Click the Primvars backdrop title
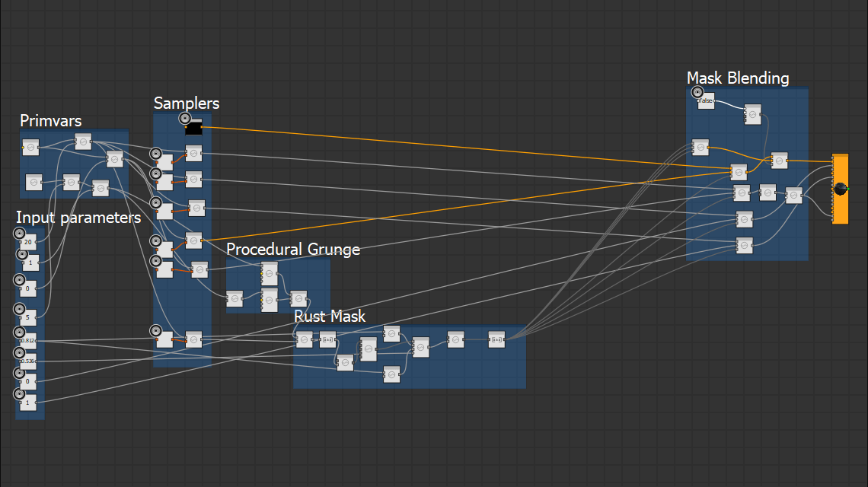 50,121
